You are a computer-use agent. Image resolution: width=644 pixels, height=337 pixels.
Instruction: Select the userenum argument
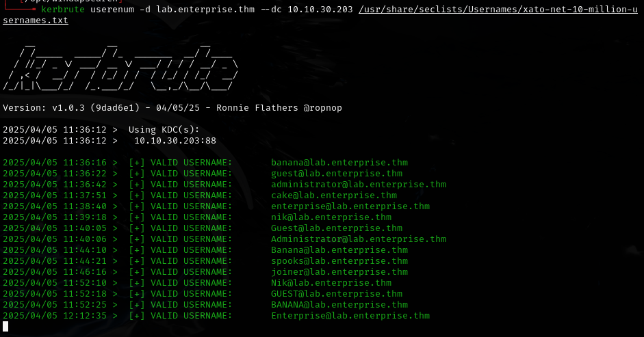[112, 9]
